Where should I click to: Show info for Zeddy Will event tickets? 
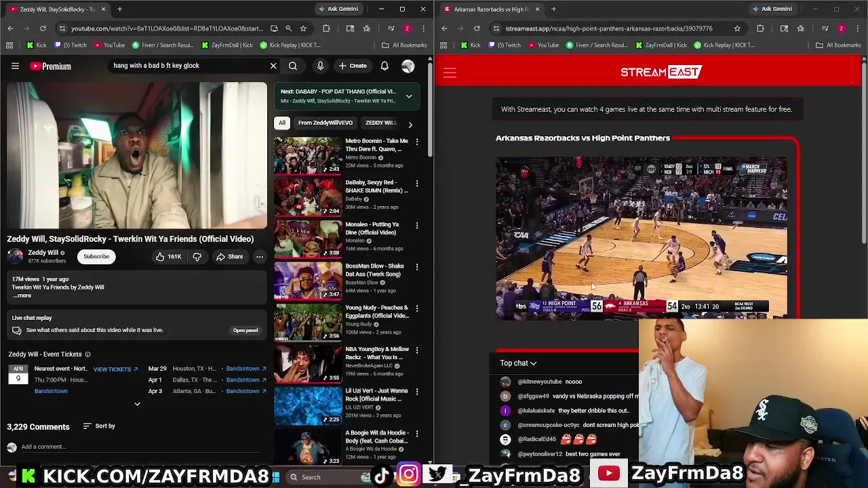87,354
